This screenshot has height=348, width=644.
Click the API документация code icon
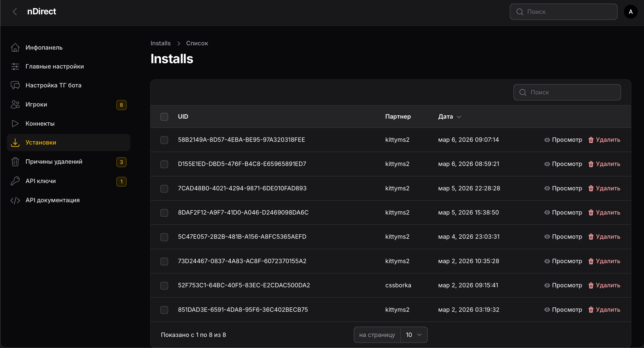pyautogui.click(x=15, y=200)
